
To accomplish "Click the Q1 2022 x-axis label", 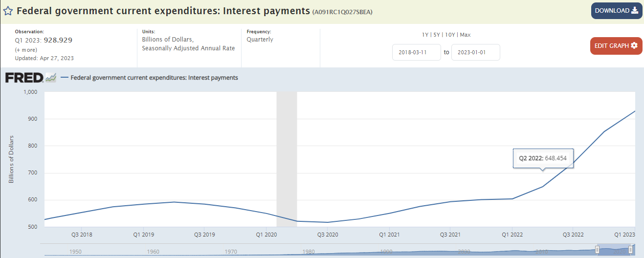I will point(512,235).
